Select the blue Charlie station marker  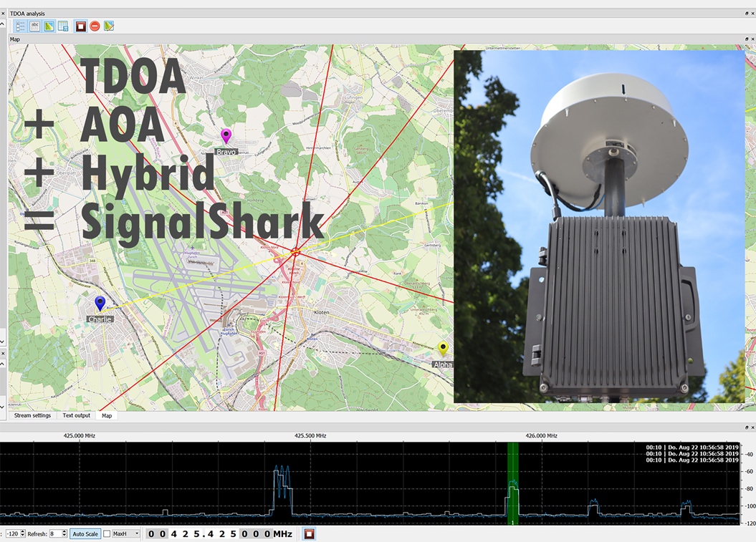(x=100, y=302)
